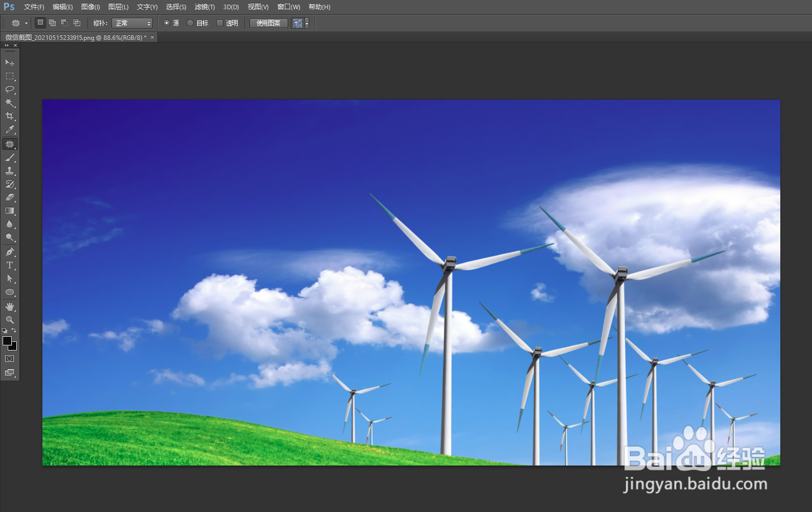
Task: Close the toolbox panel
Action: tap(15, 45)
